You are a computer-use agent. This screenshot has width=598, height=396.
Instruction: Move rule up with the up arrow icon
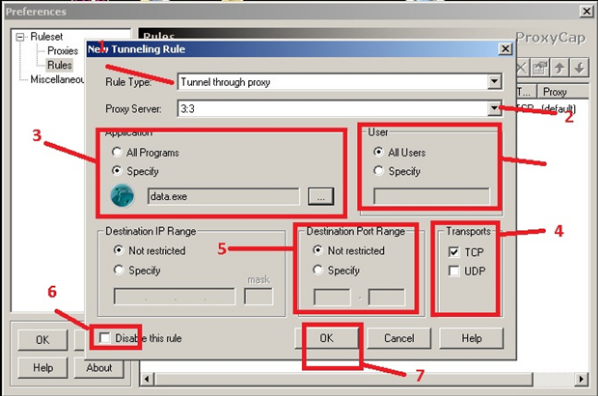[559, 69]
